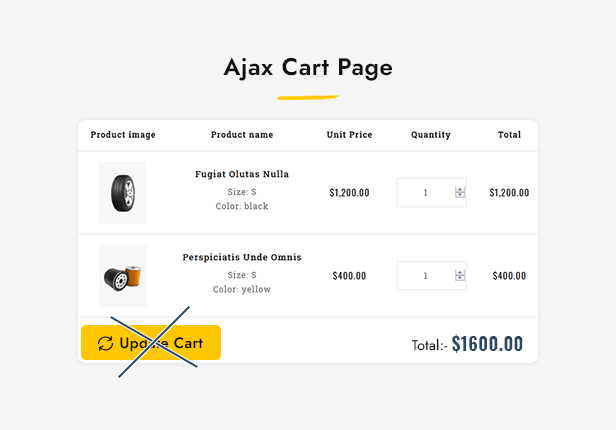Click the tire product image
This screenshot has height=430, width=616.
point(123,192)
